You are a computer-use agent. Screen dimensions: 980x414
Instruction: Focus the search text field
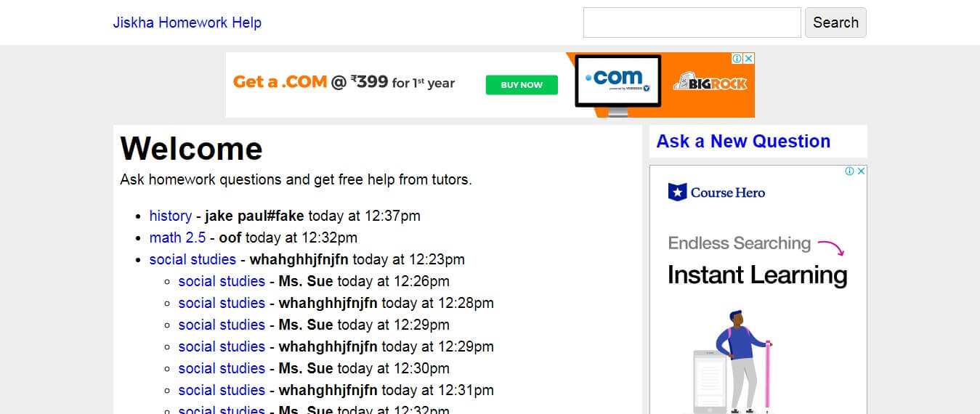pos(692,23)
